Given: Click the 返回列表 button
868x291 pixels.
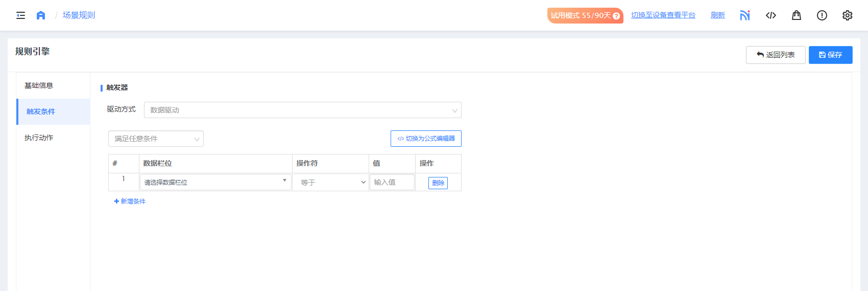Looking at the screenshot, I should pyautogui.click(x=776, y=55).
